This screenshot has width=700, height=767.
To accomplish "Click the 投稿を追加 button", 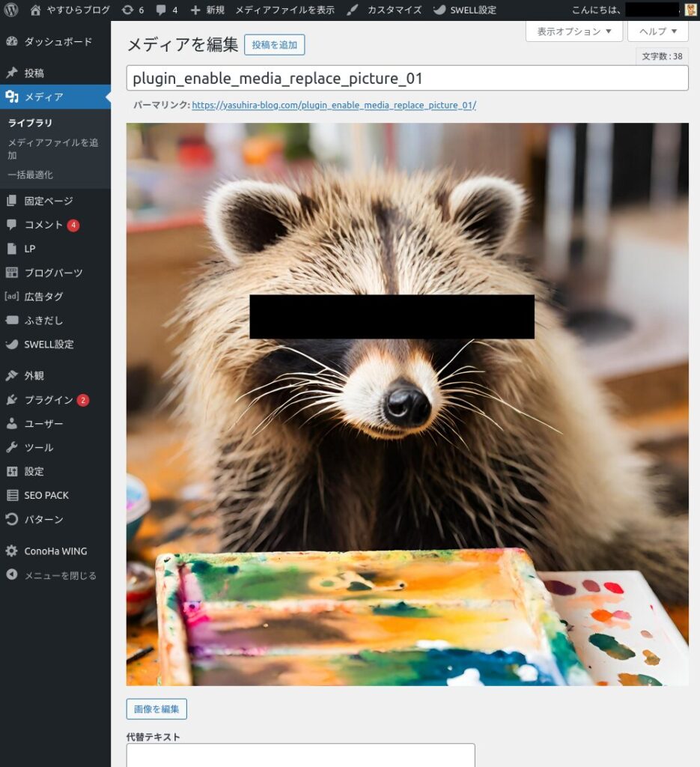I will click(274, 45).
